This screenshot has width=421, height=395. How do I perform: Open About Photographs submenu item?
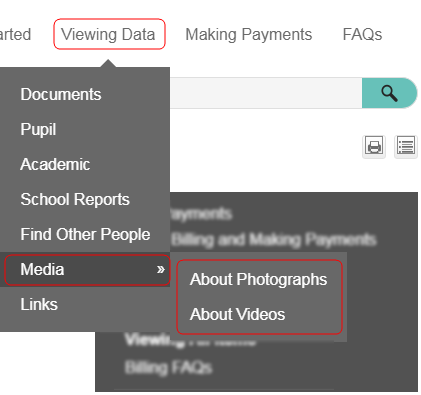click(259, 279)
